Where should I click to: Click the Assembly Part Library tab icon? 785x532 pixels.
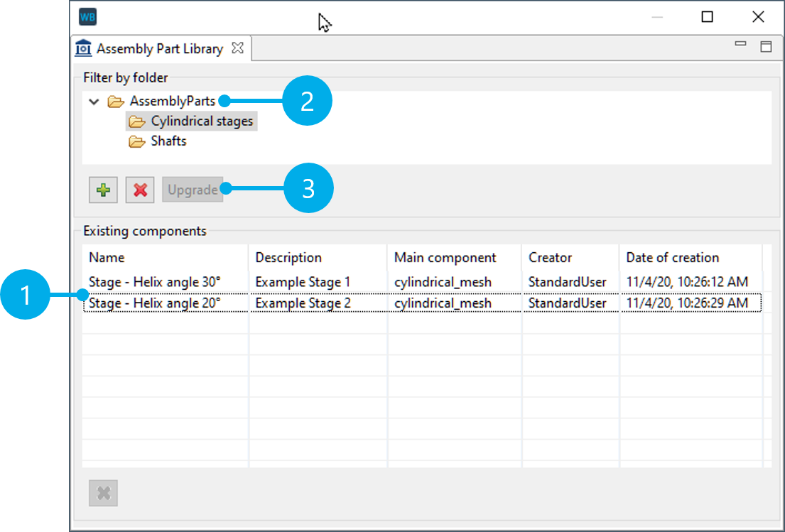coord(84,49)
